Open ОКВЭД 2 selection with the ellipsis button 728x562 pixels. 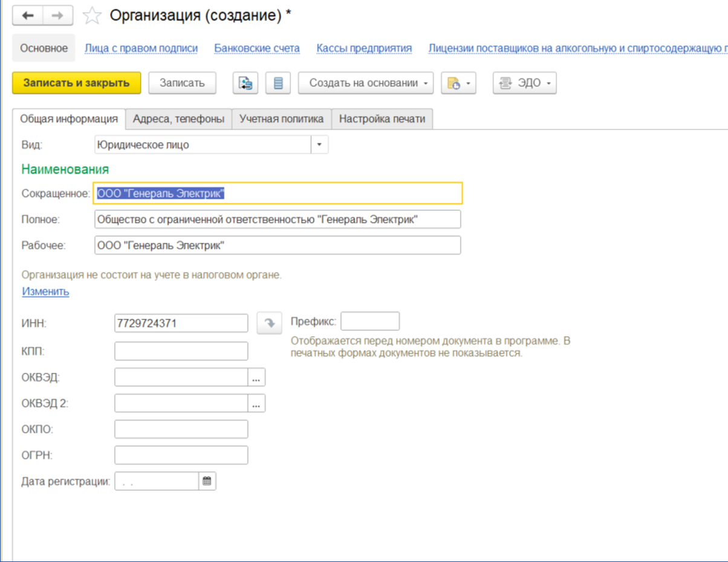(x=256, y=403)
